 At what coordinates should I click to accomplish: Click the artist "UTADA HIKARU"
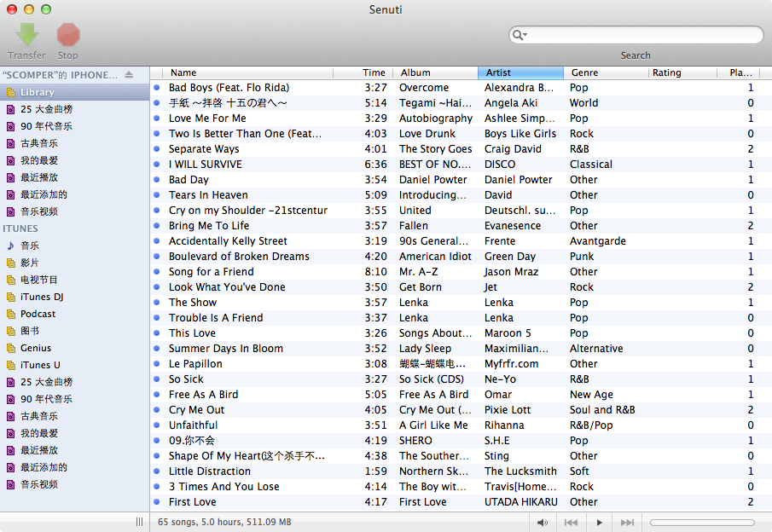(x=521, y=502)
